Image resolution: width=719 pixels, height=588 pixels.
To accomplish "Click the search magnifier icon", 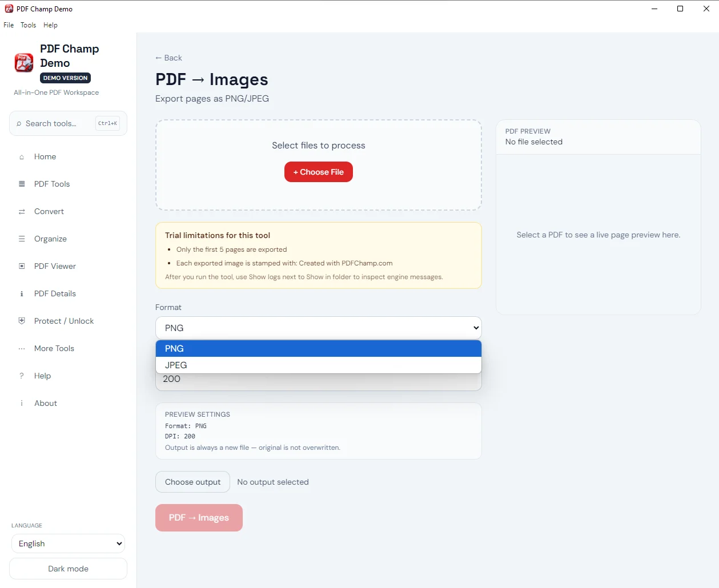I will point(19,123).
